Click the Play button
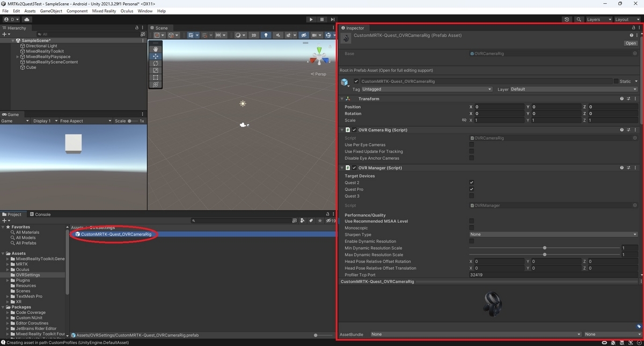 311,19
